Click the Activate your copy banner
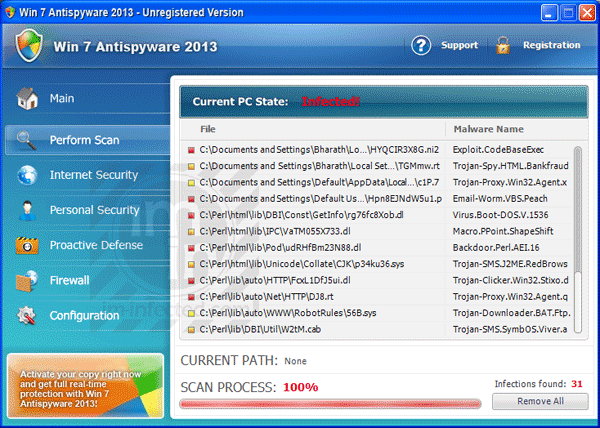The width and height of the screenshot is (600, 428). (85, 386)
